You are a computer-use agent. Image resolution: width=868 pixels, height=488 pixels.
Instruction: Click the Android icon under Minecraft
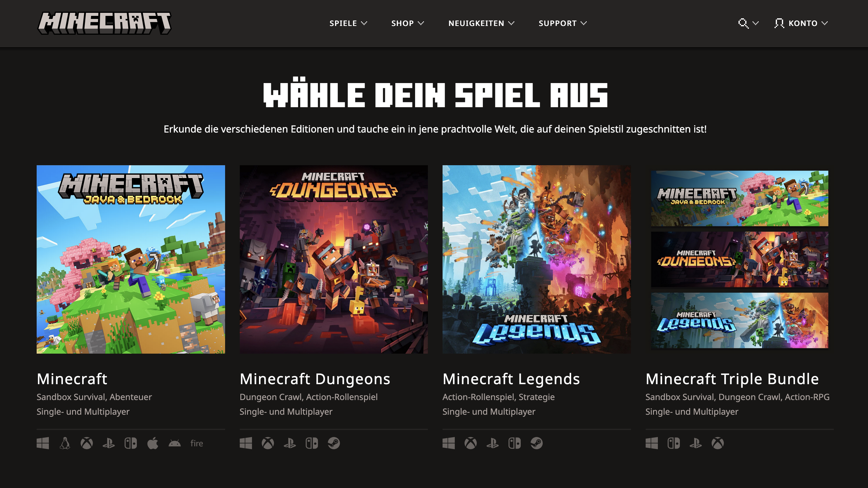tap(174, 443)
